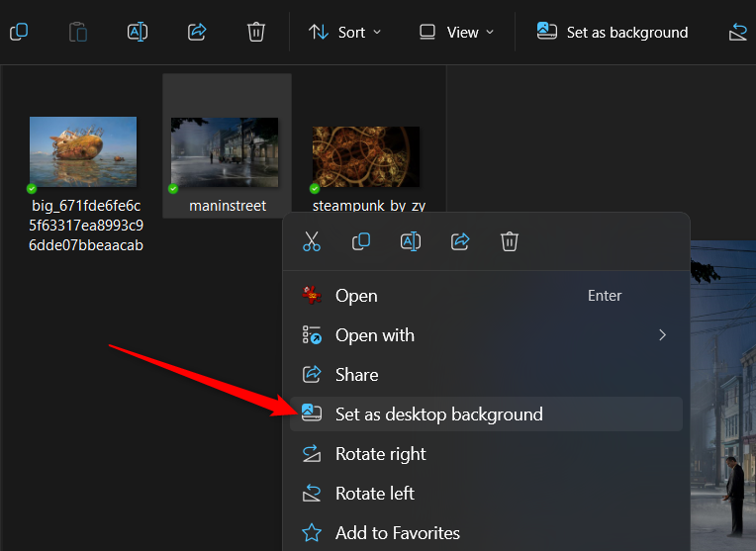Screen dimensions: 756x551
Task: Click the big_671fde6fe6c file name text
Action: (x=86, y=226)
